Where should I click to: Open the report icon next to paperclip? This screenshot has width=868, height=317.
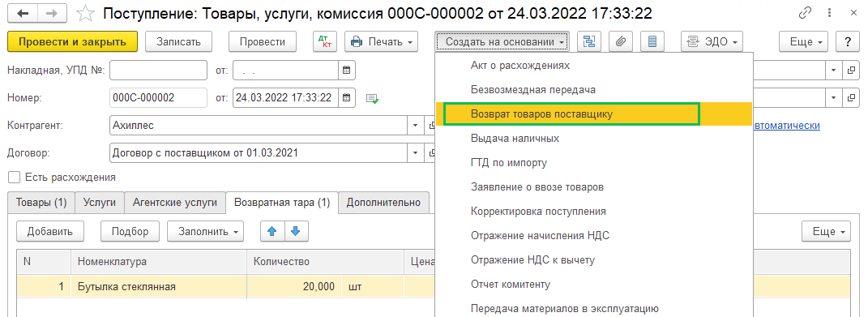652,41
